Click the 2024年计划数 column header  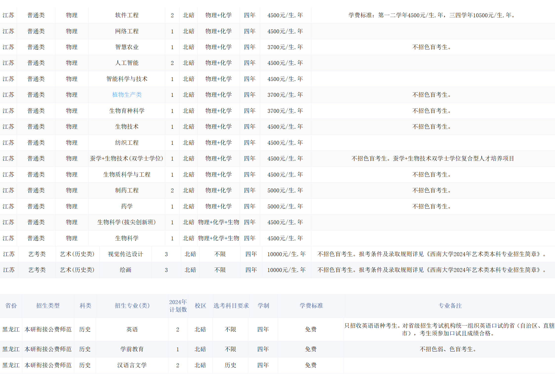[178, 306]
